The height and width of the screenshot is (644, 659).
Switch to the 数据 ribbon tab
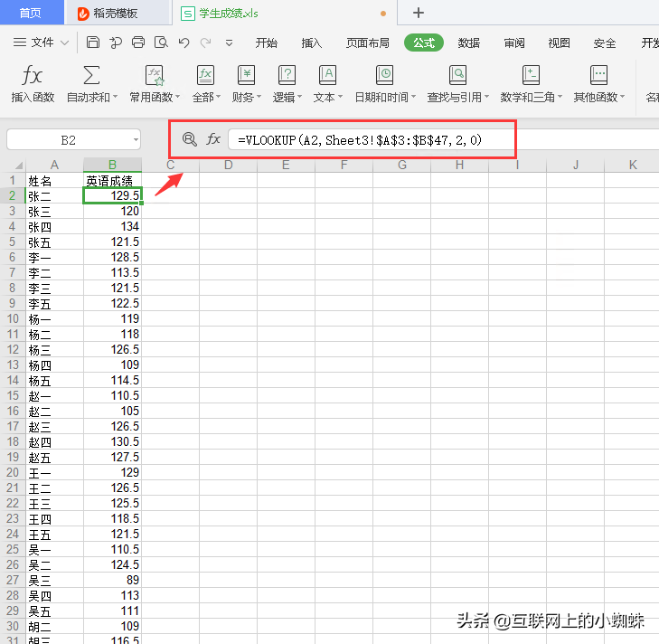coord(469,43)
